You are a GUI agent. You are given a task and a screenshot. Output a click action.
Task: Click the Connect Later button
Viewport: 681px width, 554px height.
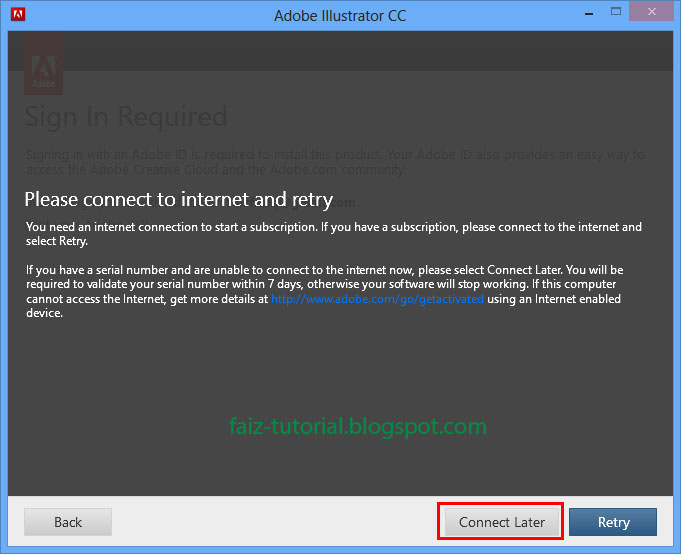coord(501,522)
